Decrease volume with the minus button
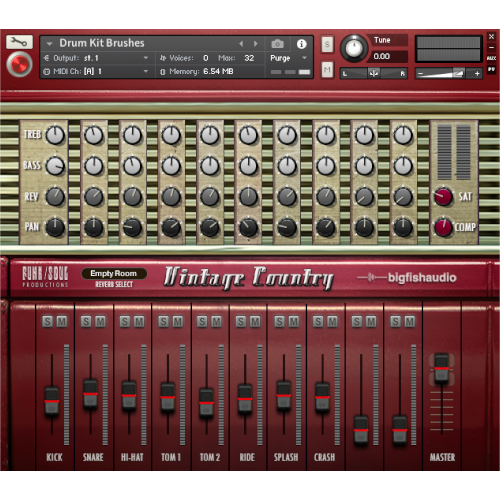 [421, 73]
